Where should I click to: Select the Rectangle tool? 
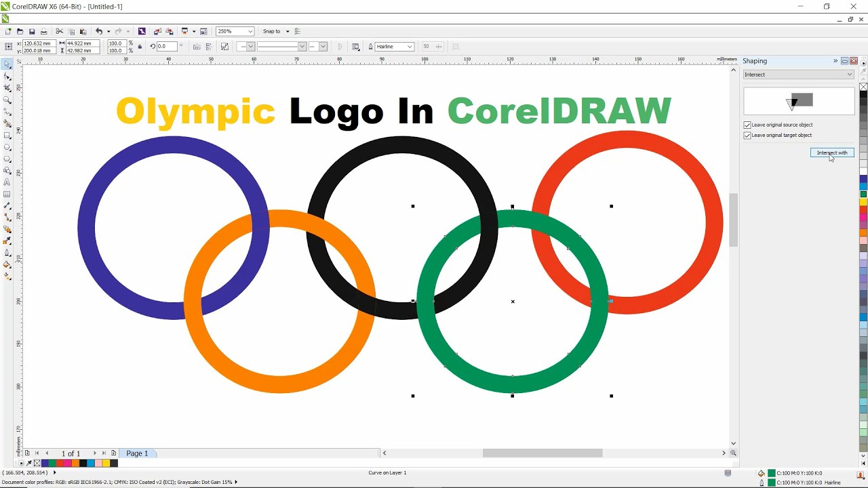[x=7, y=135]
